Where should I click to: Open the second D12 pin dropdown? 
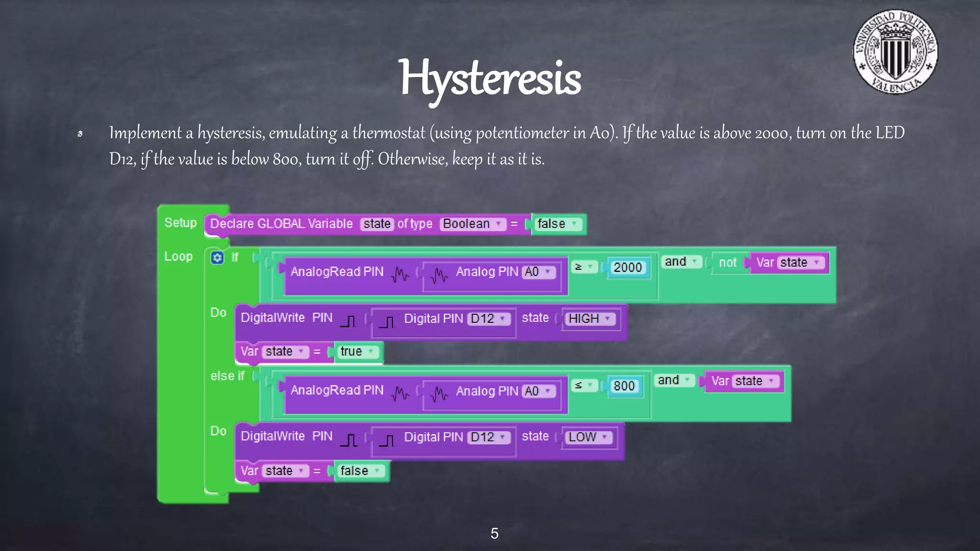tap(489, 437)
